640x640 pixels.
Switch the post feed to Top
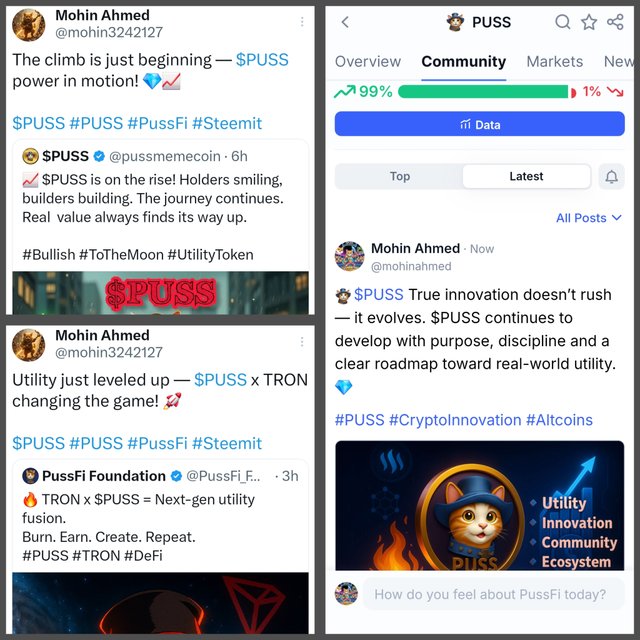(x=400, y=176)
